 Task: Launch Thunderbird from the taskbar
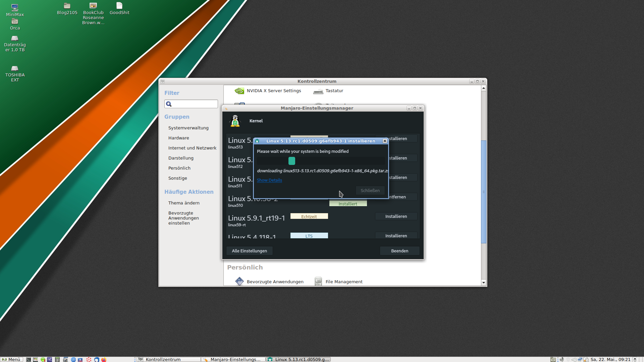[x=97, y=359]
